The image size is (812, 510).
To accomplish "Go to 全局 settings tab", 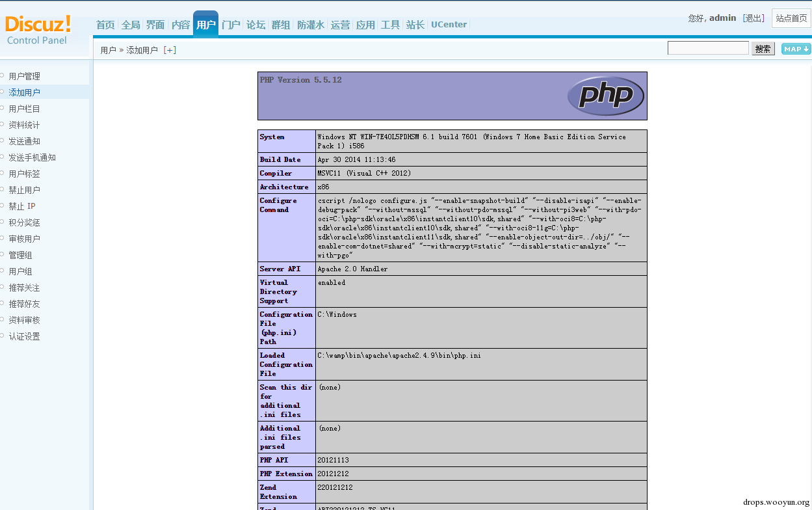I will click(131, 25).
